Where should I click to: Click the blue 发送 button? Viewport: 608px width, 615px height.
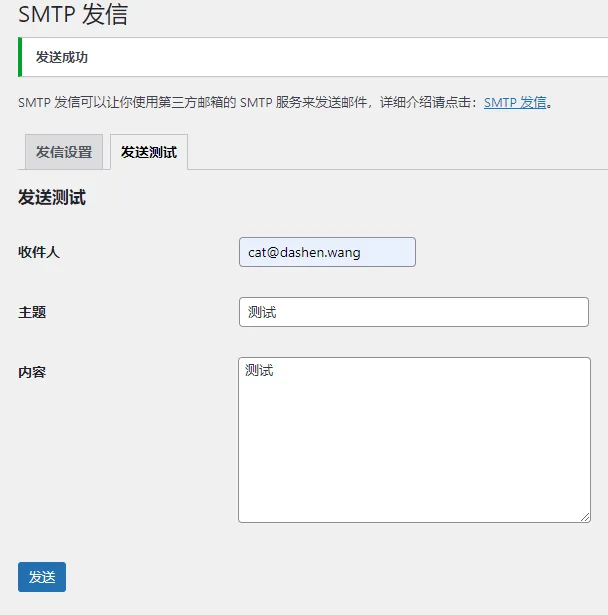(x=42, y=577)
